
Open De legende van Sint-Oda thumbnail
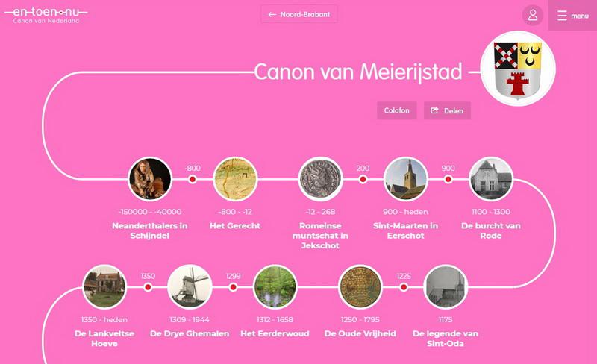coord(446,287)
